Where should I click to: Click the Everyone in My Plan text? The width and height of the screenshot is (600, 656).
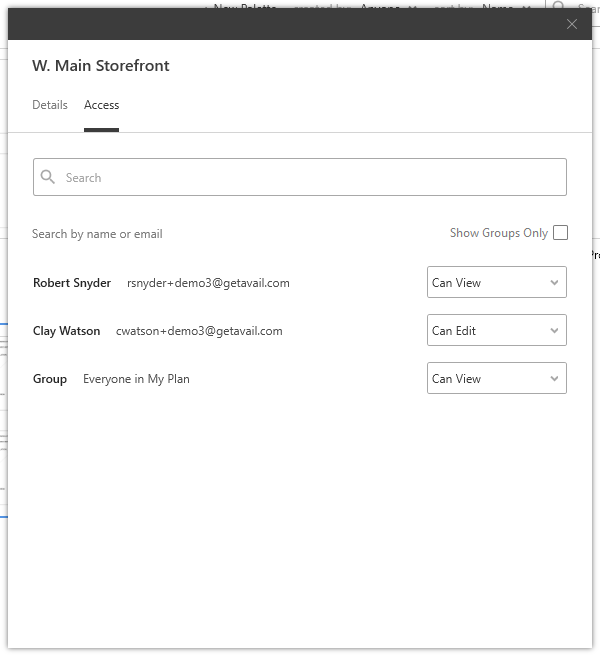click(x=136, y=379)
